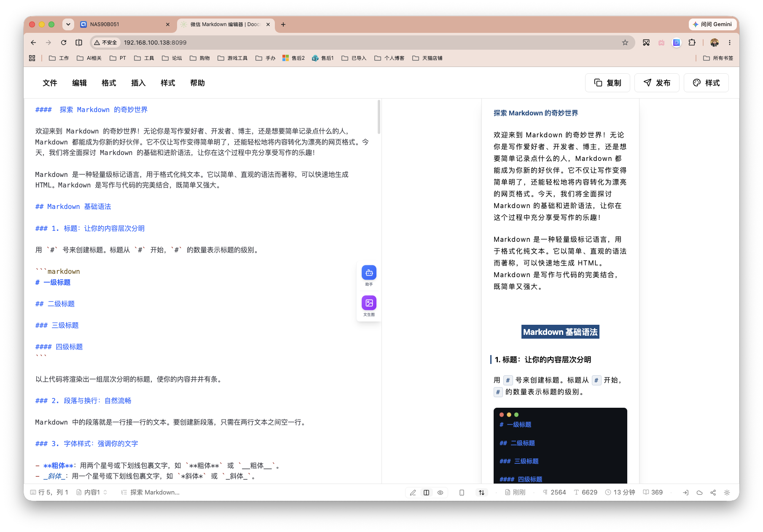Image resolution: width=763 pixels, height=532 pixels.
Task: Click the share icon in the status bar
Action: point(713,492)
